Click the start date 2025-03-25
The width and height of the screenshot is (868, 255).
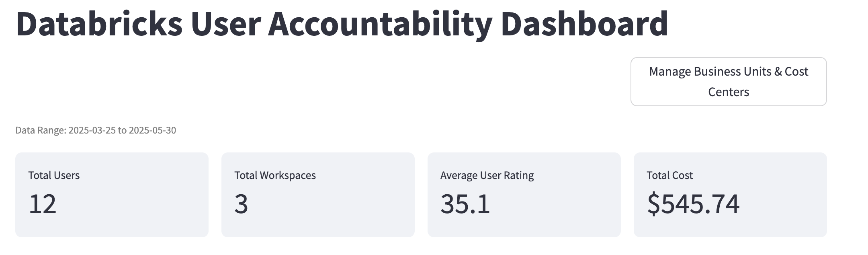(92, 130)
